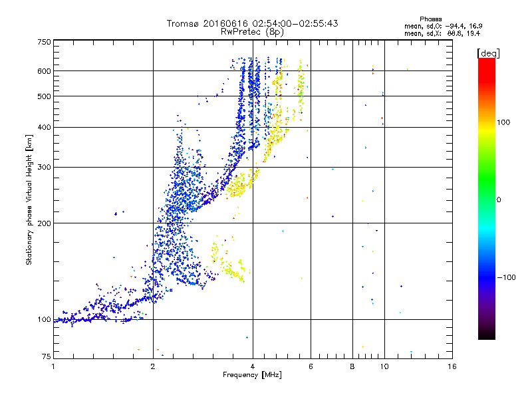The height and width of the screenshot is (399, 532).
Task: Click the x-axis tick label '6'
Action: point(311,366)
